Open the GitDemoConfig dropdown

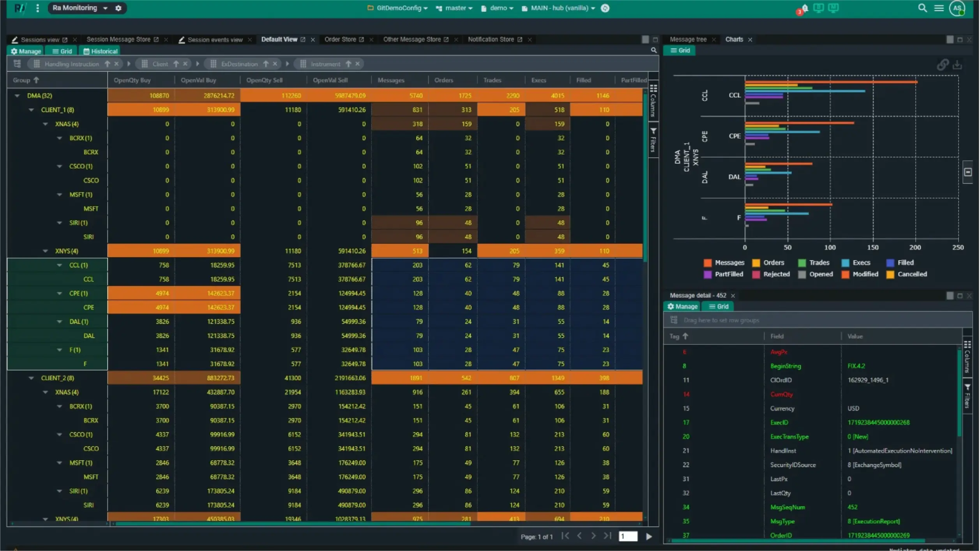[397, 8]
